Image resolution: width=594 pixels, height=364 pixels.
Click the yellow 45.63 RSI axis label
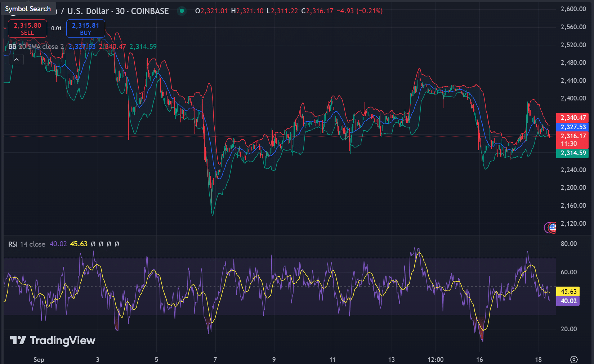(568, 292)
